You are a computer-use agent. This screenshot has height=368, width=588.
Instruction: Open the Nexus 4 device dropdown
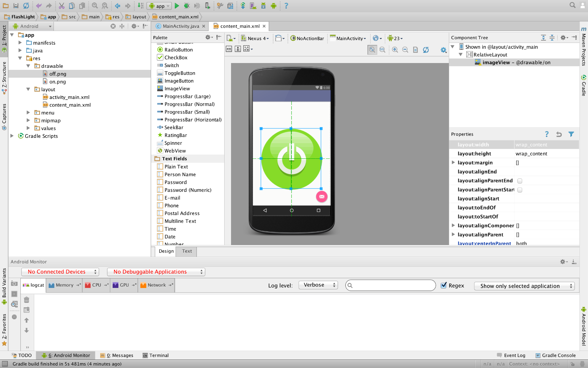[x=255, y=38]
